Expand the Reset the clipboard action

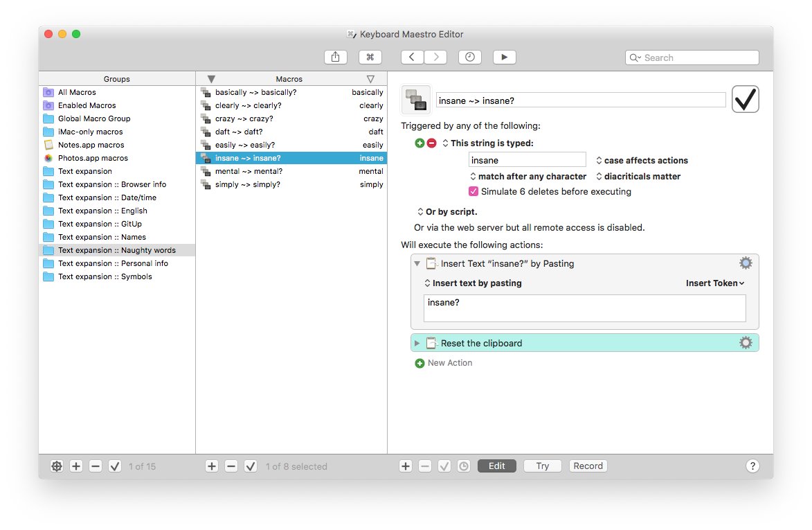pos(416,342)
